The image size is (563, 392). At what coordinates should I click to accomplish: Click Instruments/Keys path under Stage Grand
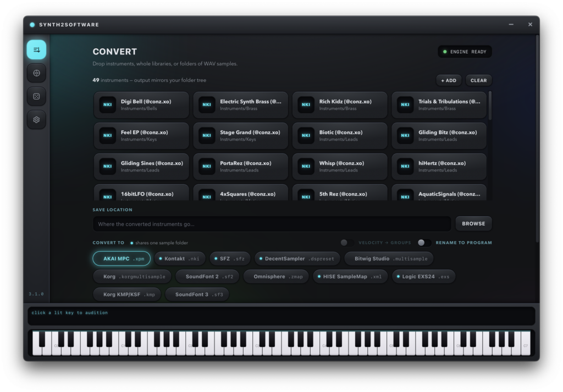point(238,139)
